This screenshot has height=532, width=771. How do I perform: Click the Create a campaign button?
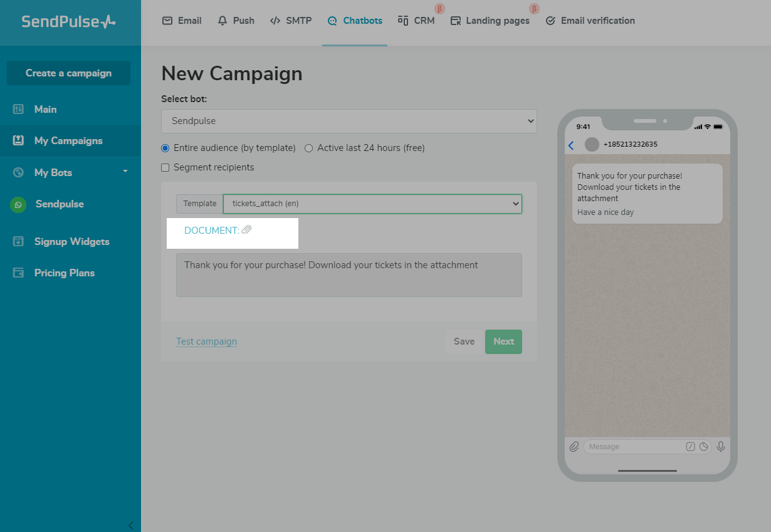click(x=68, y=73)
